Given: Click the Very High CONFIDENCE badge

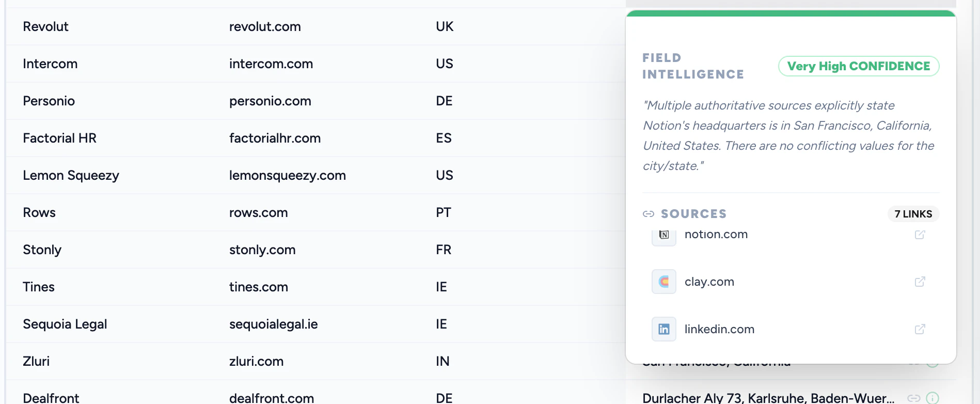Looking at the screenshot, I should [x=858, y=66].
